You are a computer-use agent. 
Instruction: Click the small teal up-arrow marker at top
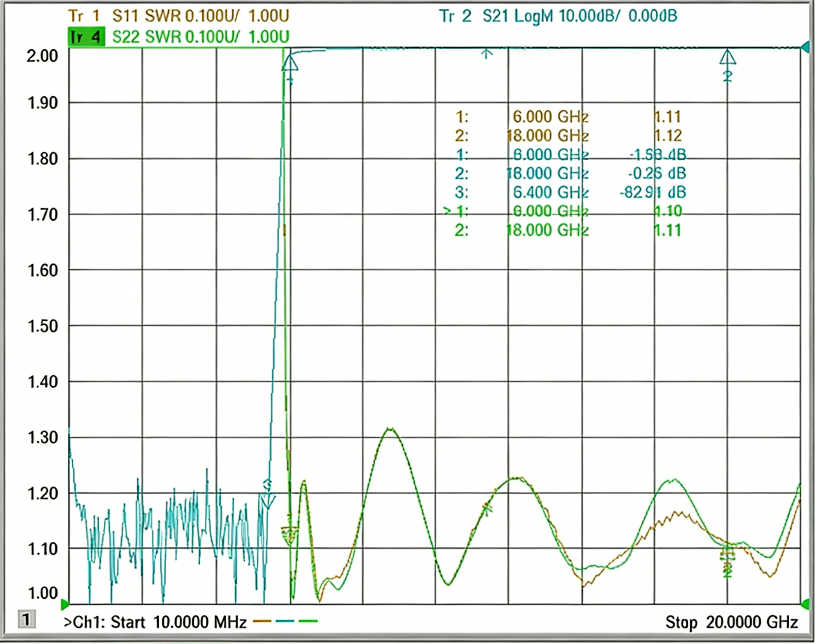click(486, 54)
